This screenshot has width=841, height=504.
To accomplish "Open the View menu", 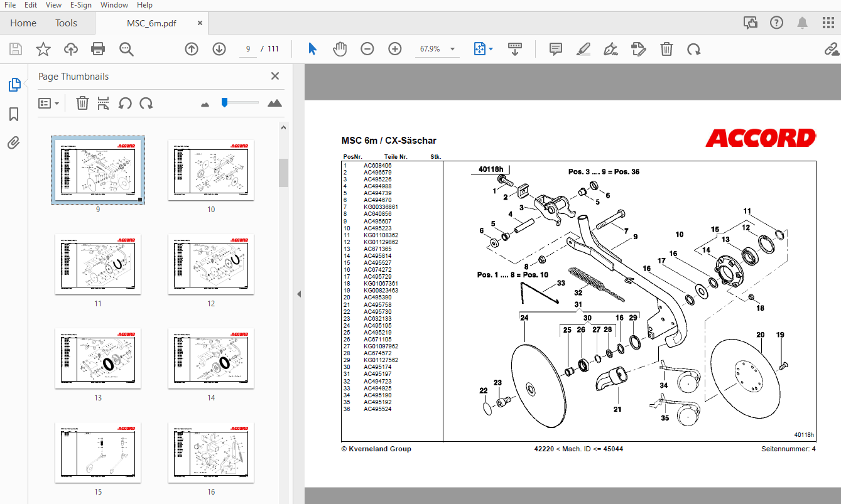I will 54,5.
